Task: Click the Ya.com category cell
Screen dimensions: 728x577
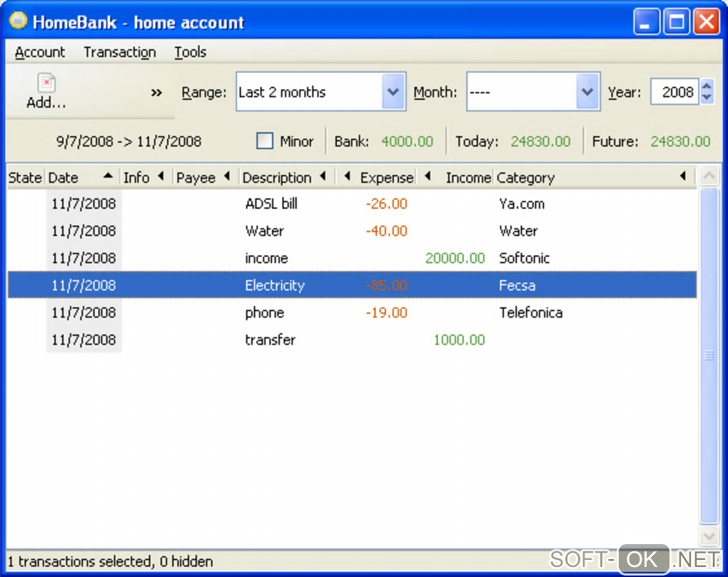Action: pyautogui.click(x=522, y=204)
